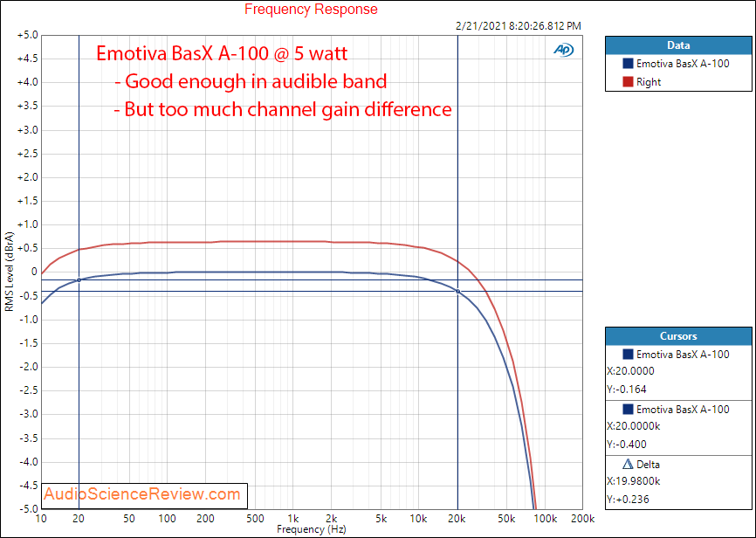756x538 pixels.
Task: Click the timestamp "2/21/2021 8:20:26.812 PM"
Action: tap(519, 26)
